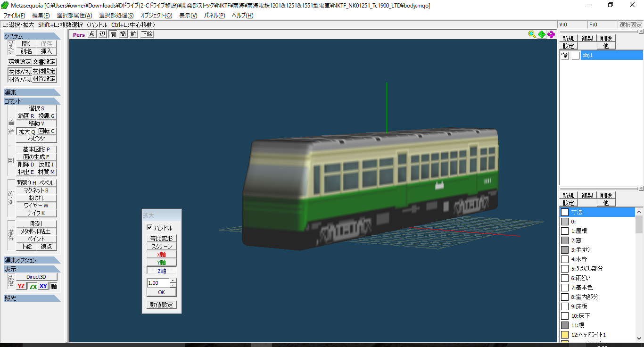Click material list vertical scrollbar
The height and width of the screenshot is (347, 644).
click(x=639, y=275)
